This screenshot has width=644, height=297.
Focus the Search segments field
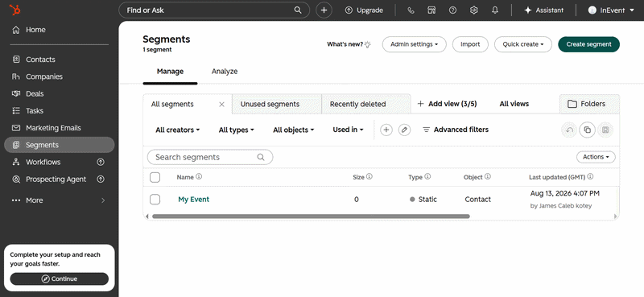point(210,157)
